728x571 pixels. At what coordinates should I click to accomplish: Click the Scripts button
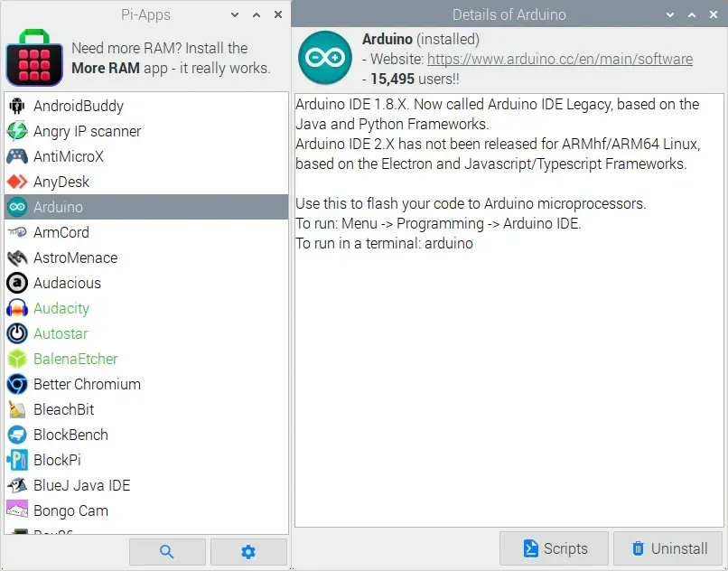(555, 548)
